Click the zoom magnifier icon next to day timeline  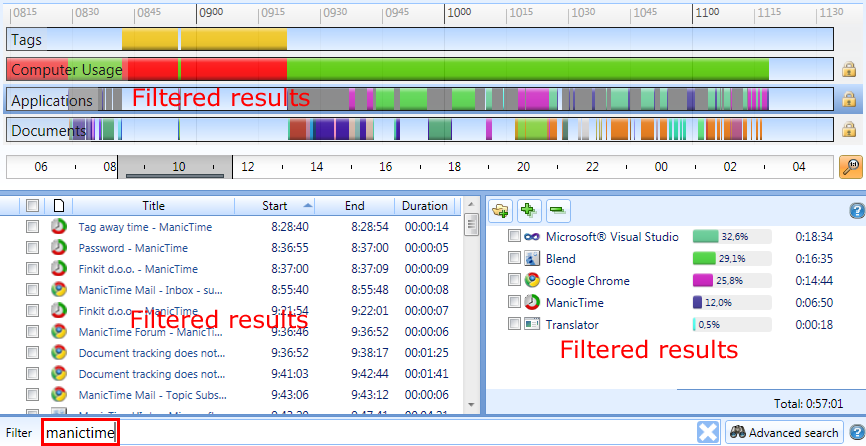(x=851, y=167)
